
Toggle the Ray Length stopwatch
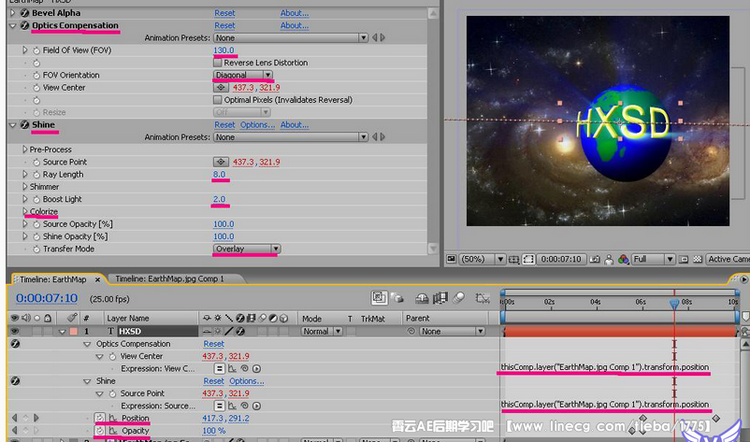[36, 175]
